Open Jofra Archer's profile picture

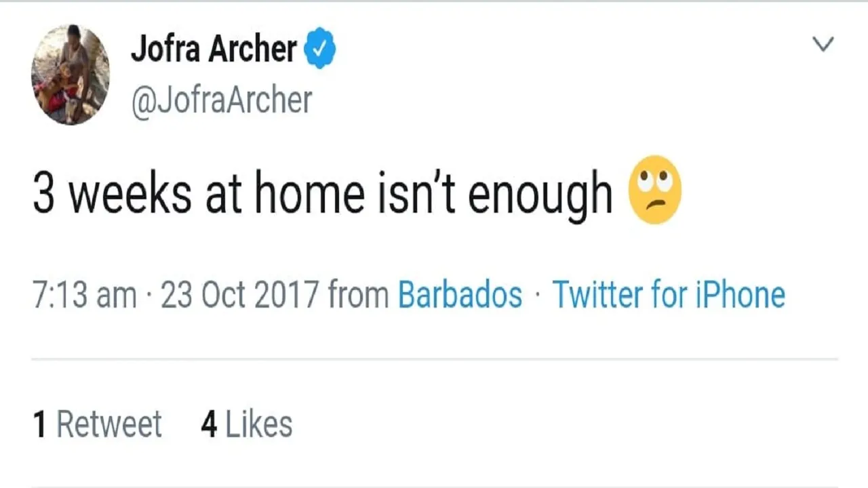pyautogui.click(x=71, y=75)
